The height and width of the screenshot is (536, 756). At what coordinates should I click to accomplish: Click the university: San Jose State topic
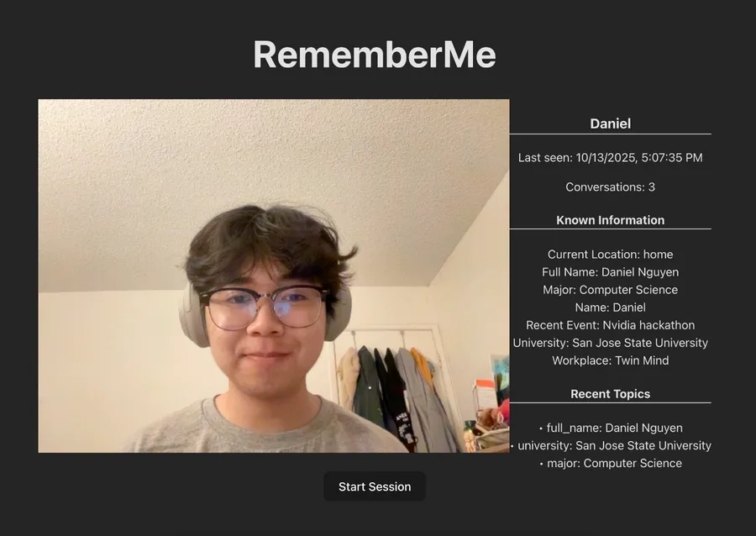[611, 445]
